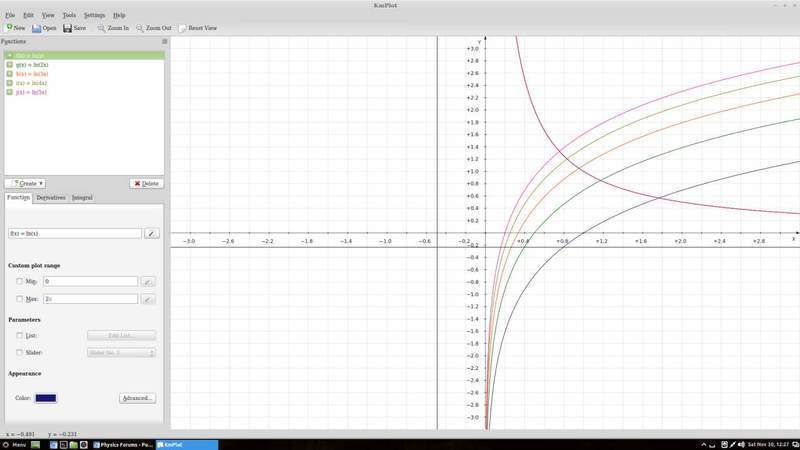
Task: Expand the Slider number combo box
Action: pos(121,352)
